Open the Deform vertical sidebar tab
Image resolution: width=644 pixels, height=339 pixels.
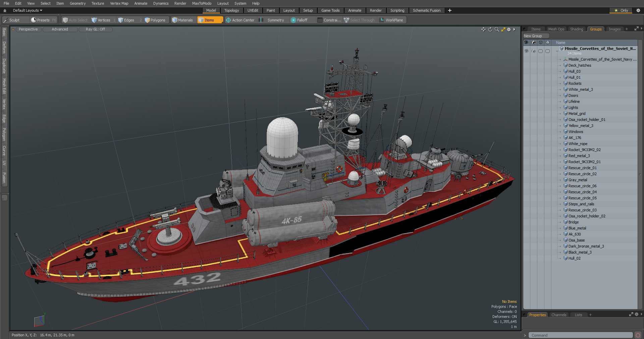click(4, 48)
